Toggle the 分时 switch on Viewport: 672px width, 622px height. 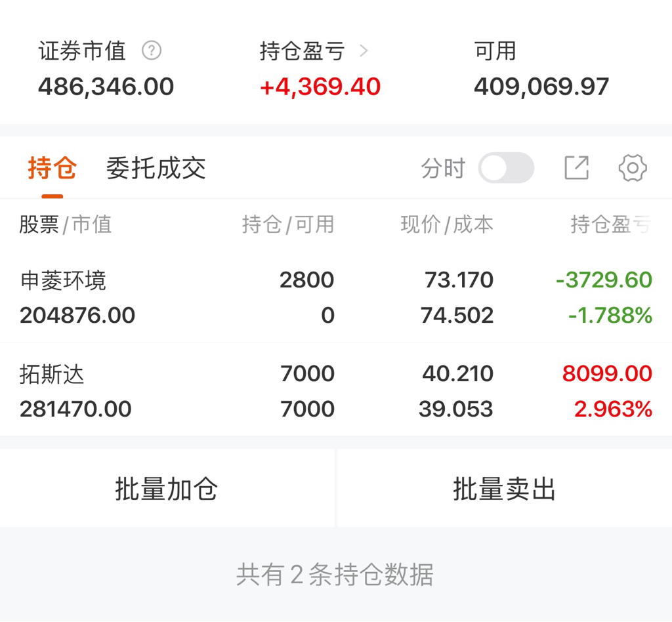click(x=506, y=167)
